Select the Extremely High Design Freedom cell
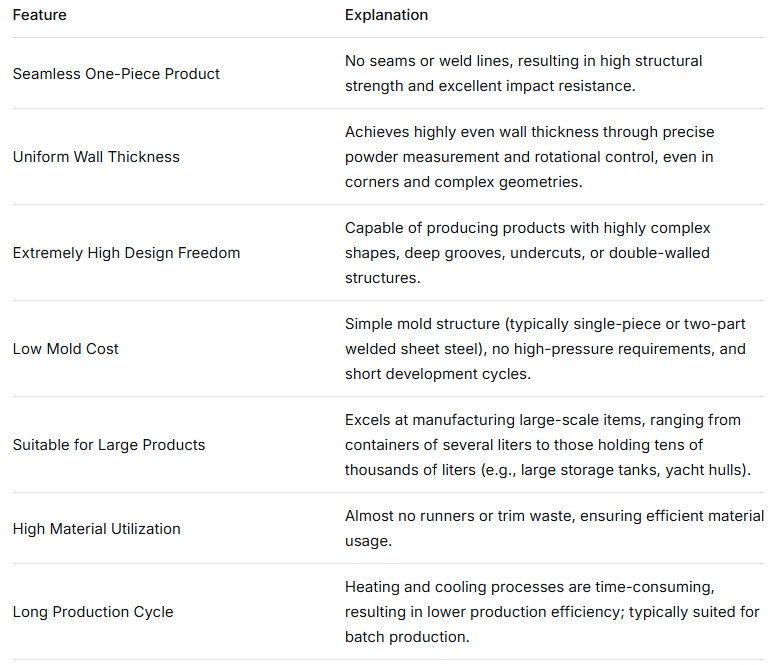Screen dimensions: 783x665 (126, 253)
